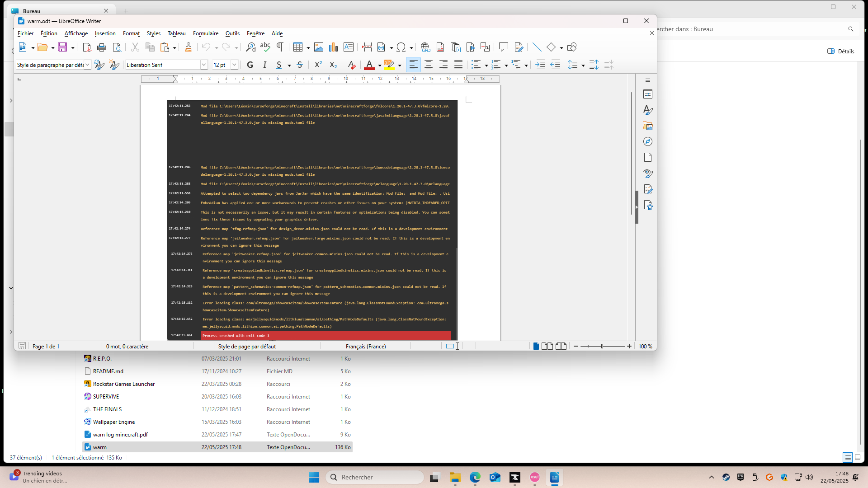Apply the yellow highlight color
The width and height of the screenshot is (868, 488).
coord(389,65)
